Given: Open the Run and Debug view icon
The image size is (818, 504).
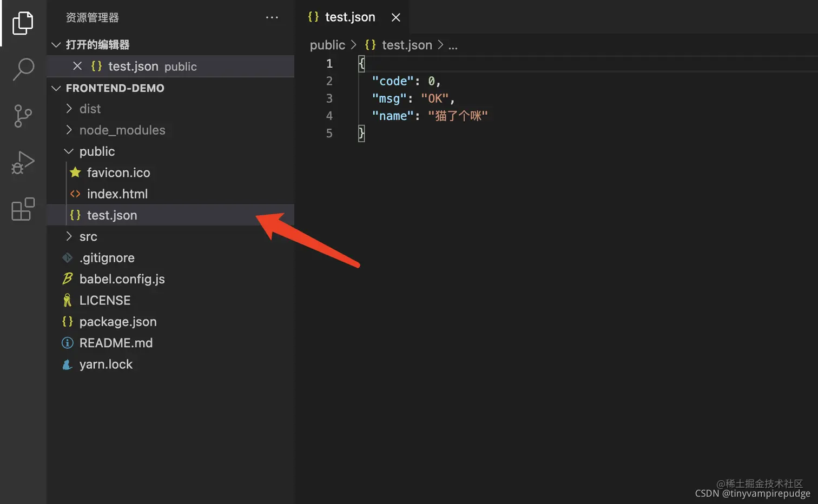Looking at the screenshot, I should coord(23,162).
